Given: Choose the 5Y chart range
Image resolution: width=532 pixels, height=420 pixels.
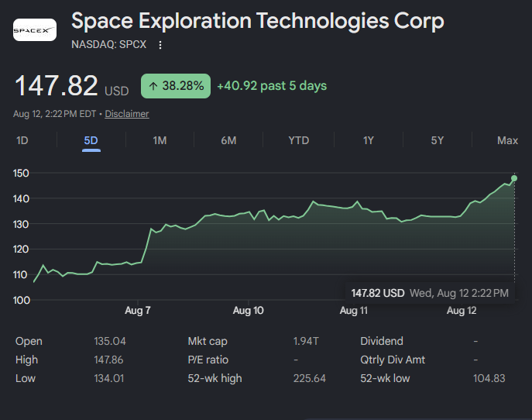Looking at the screenshot, I should coord(438,140).
